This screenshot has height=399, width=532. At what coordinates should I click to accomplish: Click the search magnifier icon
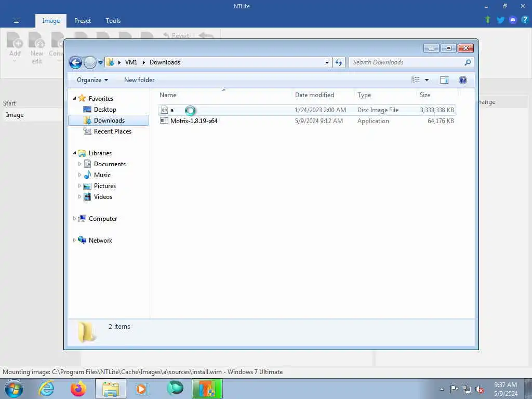[x=468, y=62]
